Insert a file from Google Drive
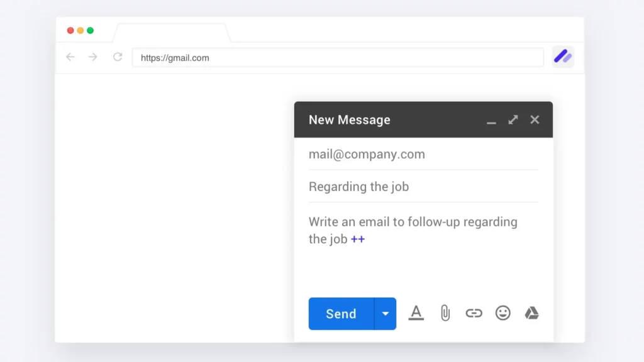644x362 pixels. pyautogui.click(x=531, y=312)
